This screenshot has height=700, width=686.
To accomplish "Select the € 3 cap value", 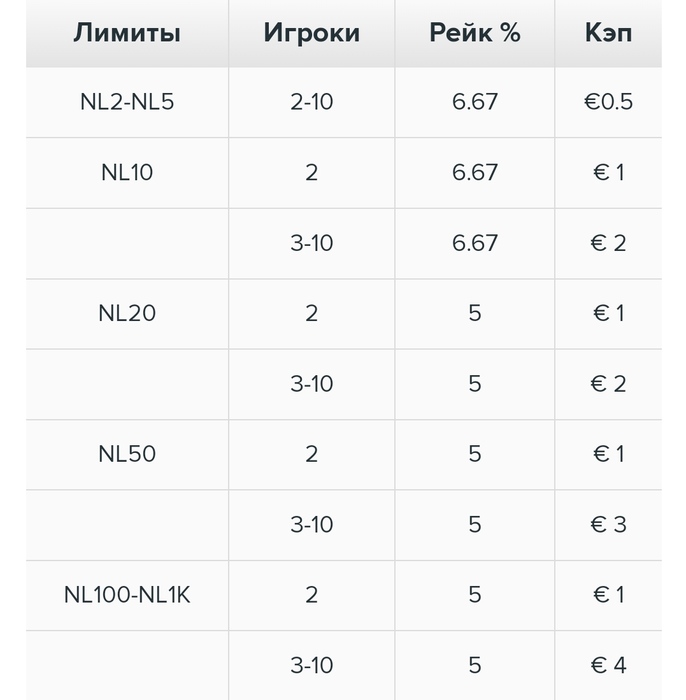I will (x=608, y=525).
